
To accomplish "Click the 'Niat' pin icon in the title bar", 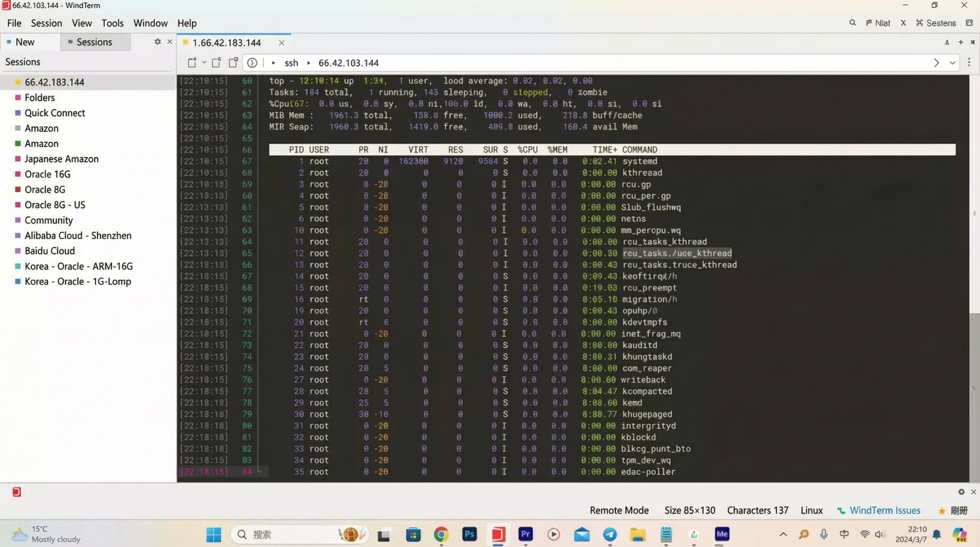I will 878,23.
